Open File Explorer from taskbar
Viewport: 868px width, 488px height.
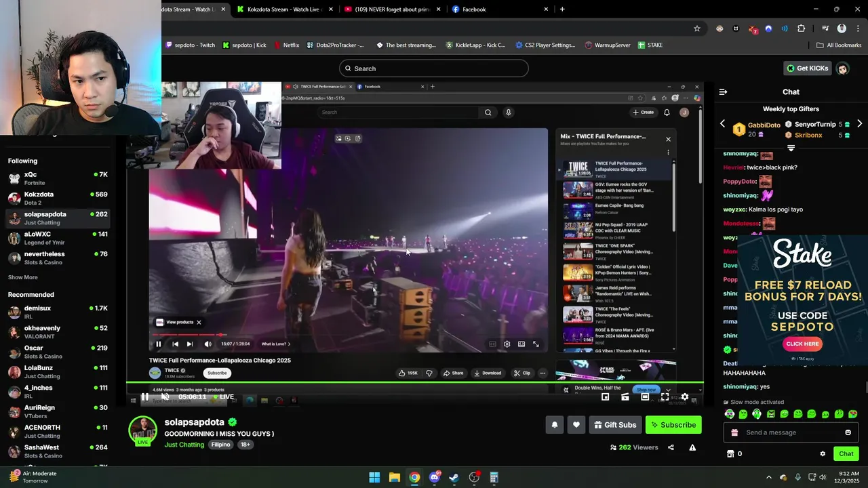394,477
